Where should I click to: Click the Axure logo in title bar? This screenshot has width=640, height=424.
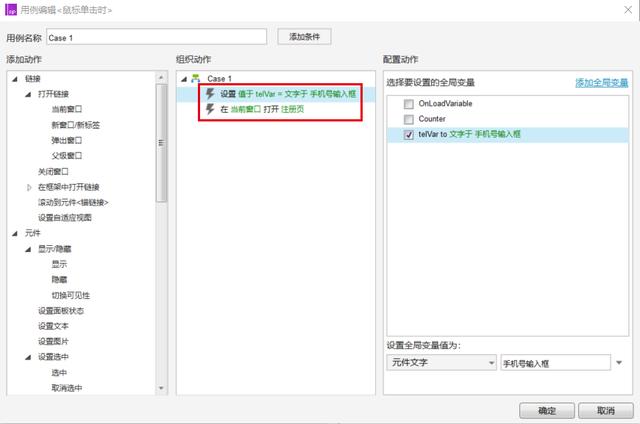pyautogui.click(x=11, y=9)
